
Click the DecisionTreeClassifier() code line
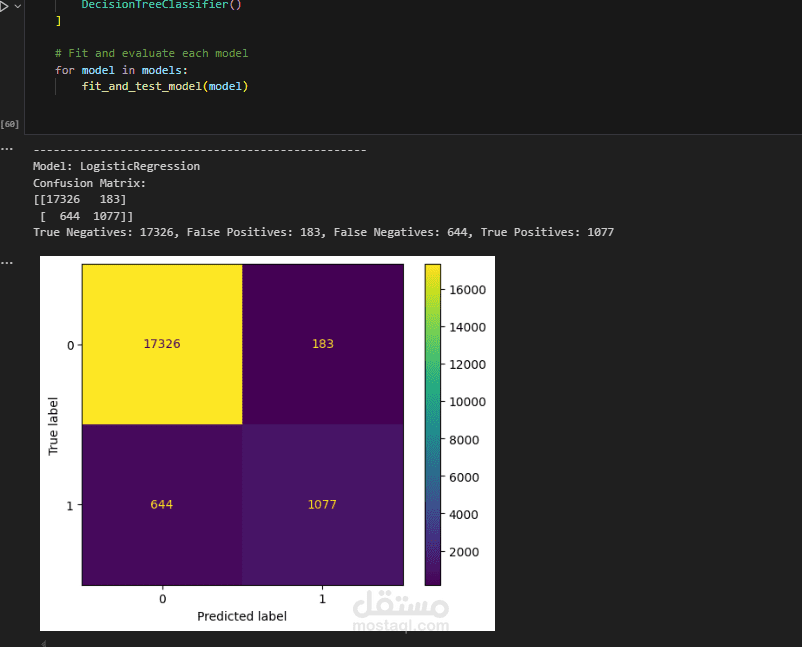(x=161, y=5)
